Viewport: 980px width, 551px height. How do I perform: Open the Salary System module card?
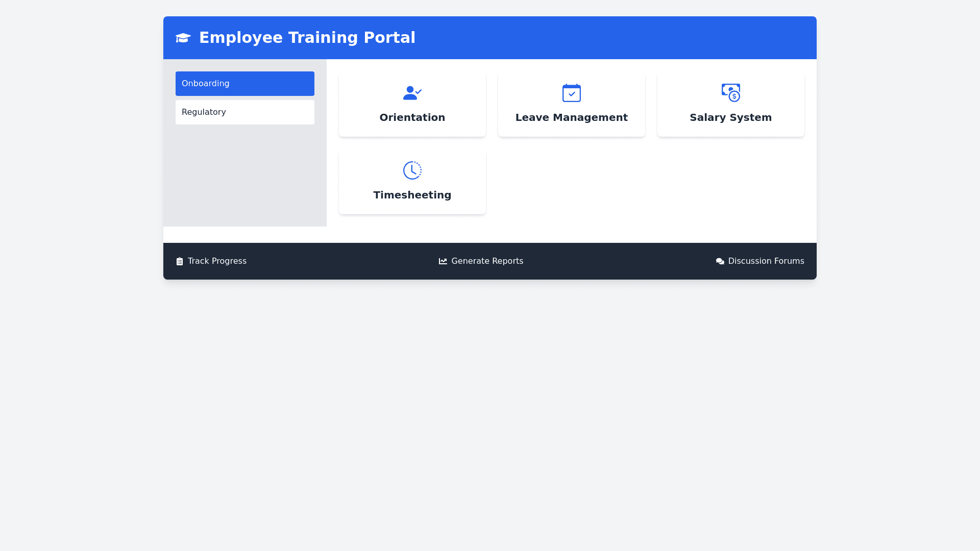(x=730, y=105)
